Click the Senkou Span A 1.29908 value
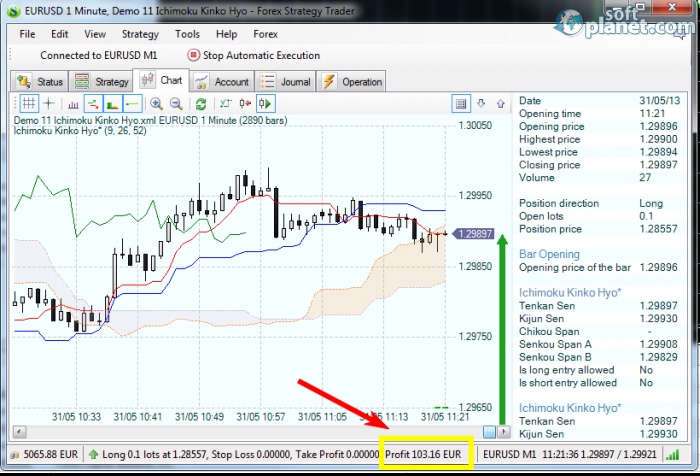The width and height of the screenshot is (700, 476). coord(658,344)
